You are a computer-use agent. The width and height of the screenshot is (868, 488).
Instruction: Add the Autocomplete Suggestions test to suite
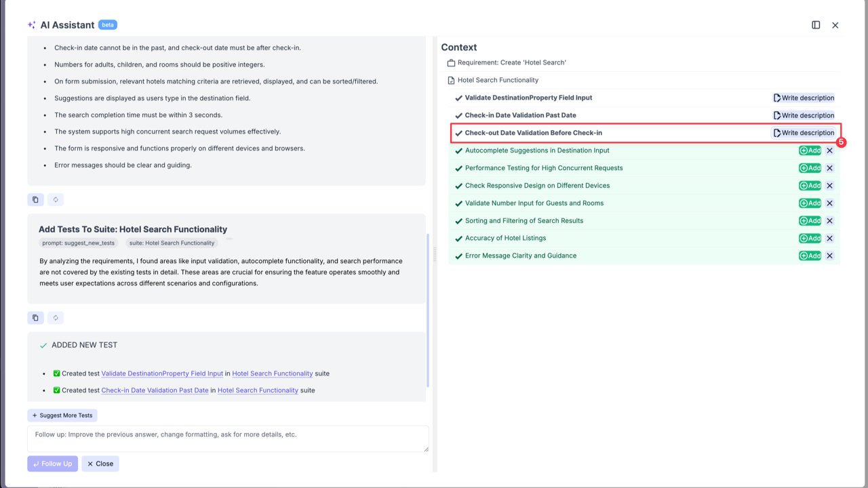(810, 150)
